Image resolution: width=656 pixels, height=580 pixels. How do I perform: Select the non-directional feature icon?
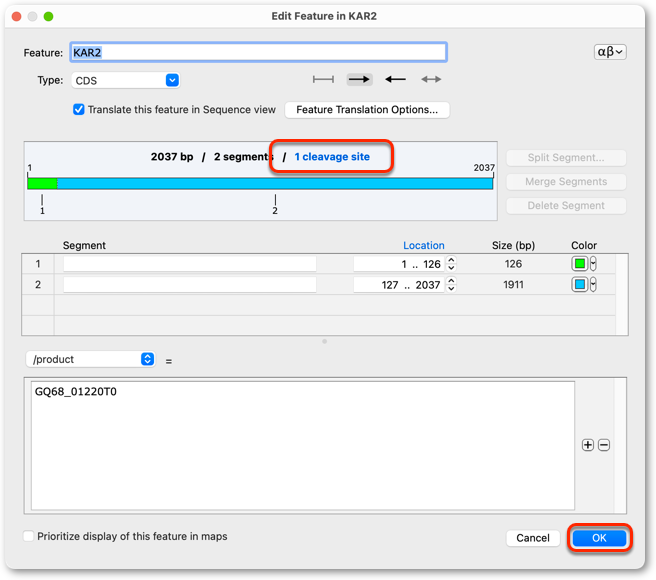click(x=323, y=79)
